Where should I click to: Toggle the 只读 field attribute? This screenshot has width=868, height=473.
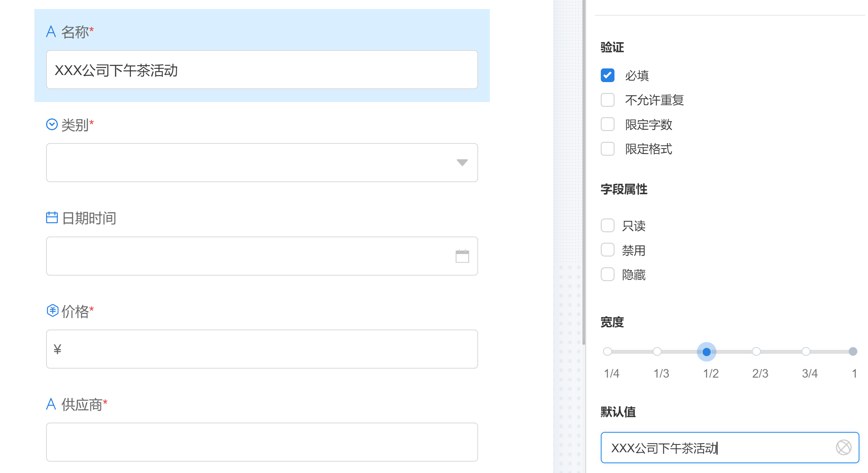[607, 225]
